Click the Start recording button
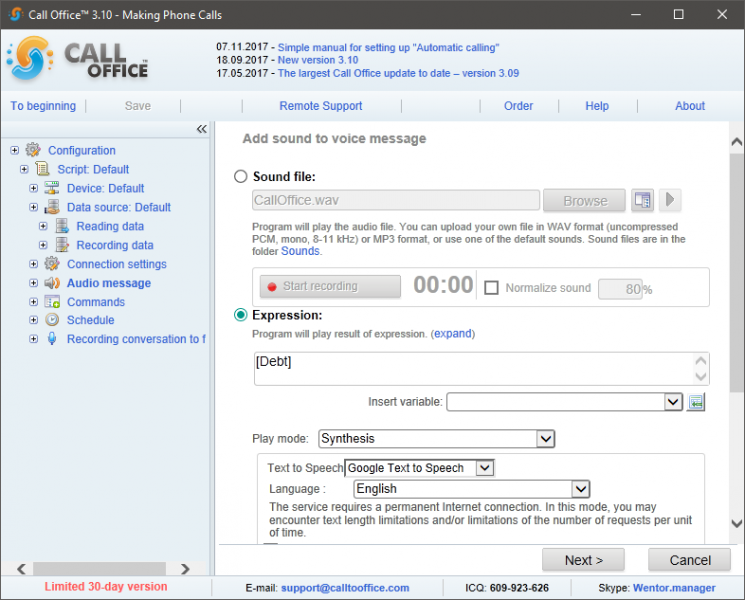The height and width of the screenshot is (600, 745). [330, 286]
